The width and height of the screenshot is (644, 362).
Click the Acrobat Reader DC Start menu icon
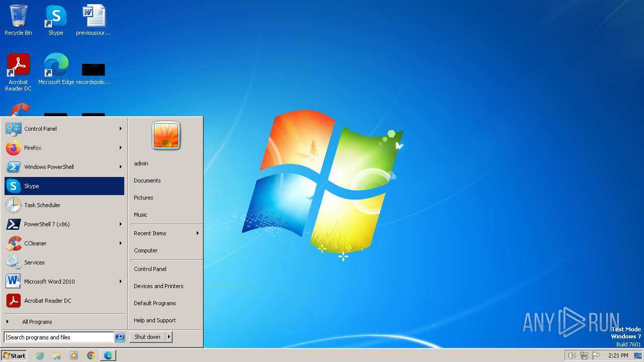13,301
